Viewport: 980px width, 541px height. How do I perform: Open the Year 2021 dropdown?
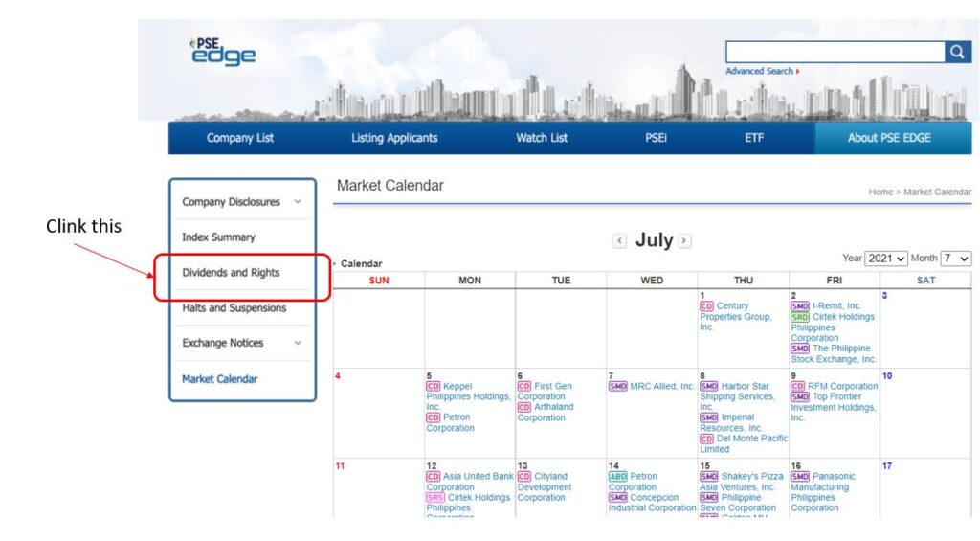pos(886,259)
